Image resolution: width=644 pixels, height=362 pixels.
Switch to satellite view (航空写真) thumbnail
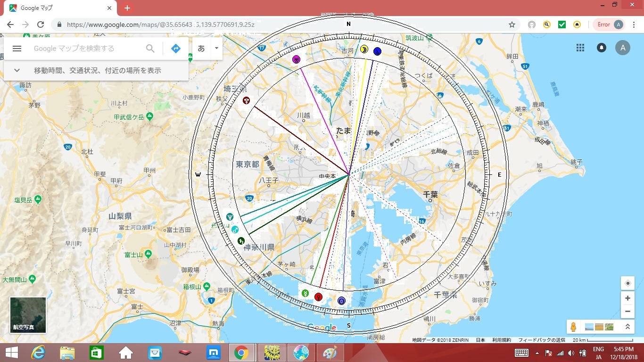28,315
